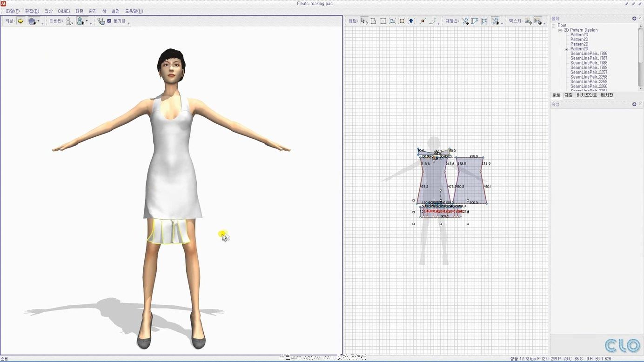Open the 패턴 menu
Image resolution: width=644 pixels, height=362 pixels.
[x=80, y=11]
